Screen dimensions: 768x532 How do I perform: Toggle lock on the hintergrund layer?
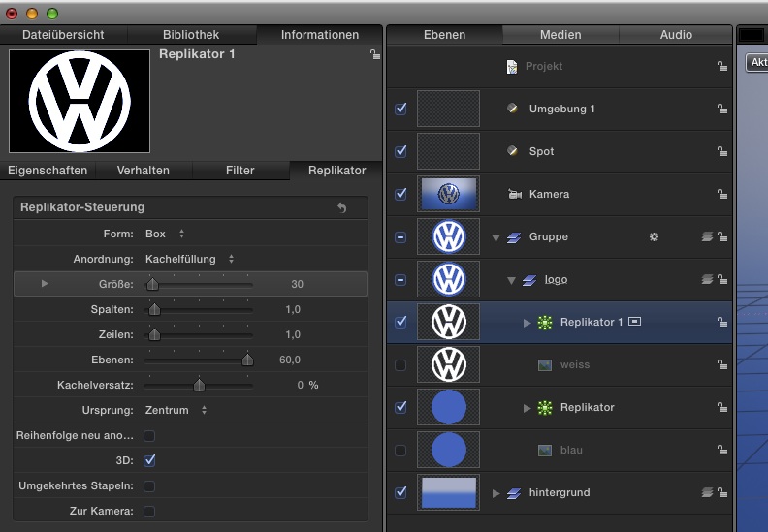click(x=722, y=492)
